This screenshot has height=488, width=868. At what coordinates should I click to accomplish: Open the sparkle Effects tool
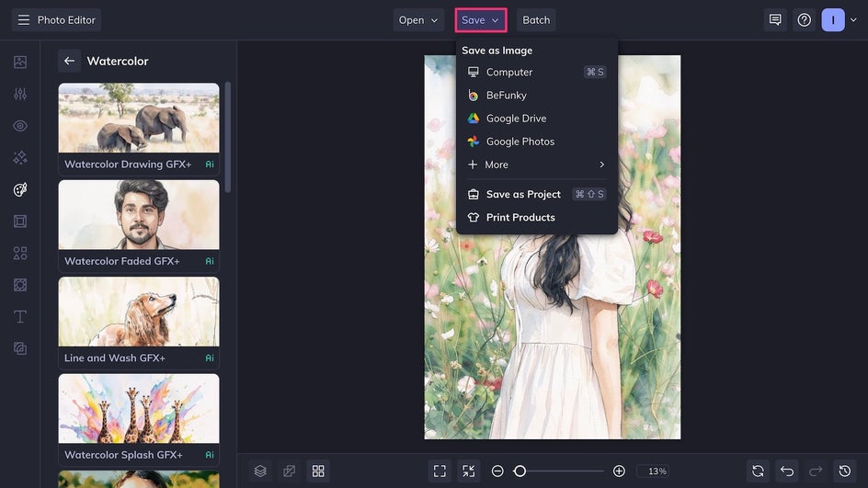pyautogui.click(x=20, y=158)
